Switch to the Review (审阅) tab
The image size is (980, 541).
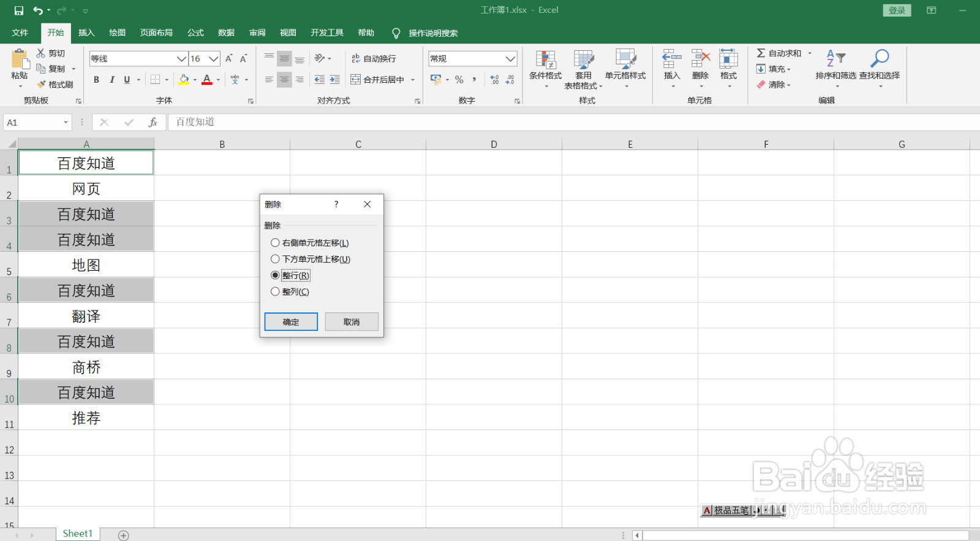tap(257, 33)
